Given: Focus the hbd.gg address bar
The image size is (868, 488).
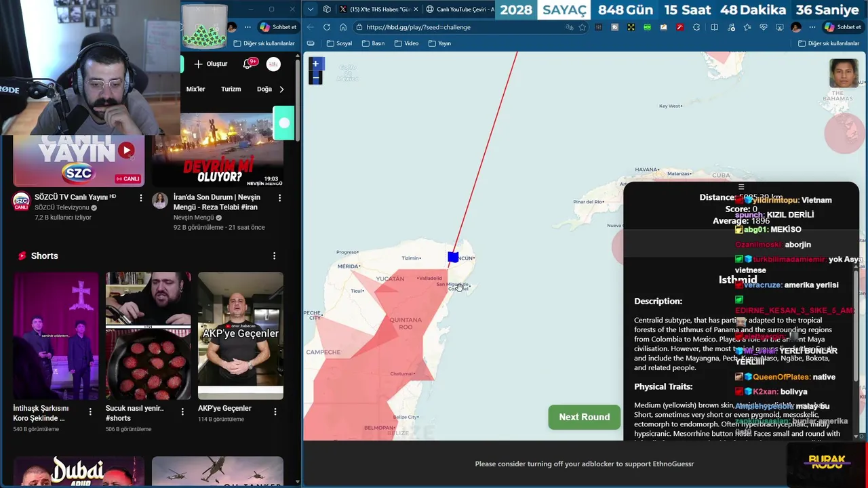Looking at the screenshot, I should point(461,27).
